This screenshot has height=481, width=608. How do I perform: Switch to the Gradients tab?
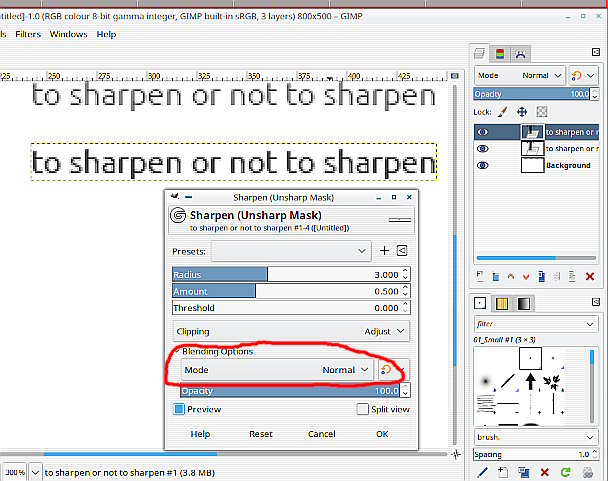coord(524,303)
